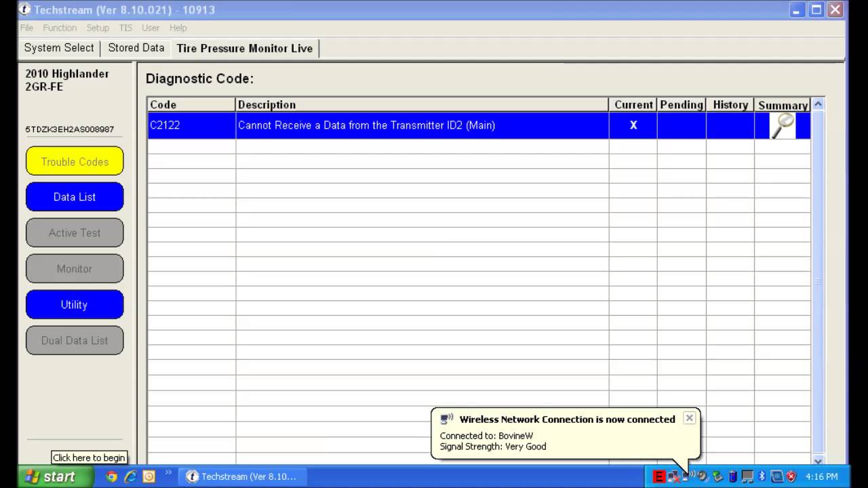Viewport: 868px width, 488px height.
Task: Click the 'Signal Strength: Very Good' text
Action: (x=493, y=447)
